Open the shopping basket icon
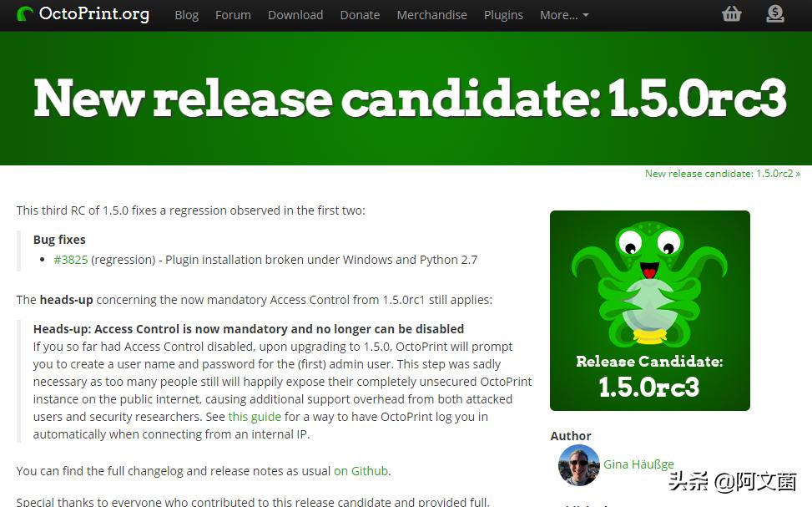Screen dimensions: 812x507 (x=731, y=14)
